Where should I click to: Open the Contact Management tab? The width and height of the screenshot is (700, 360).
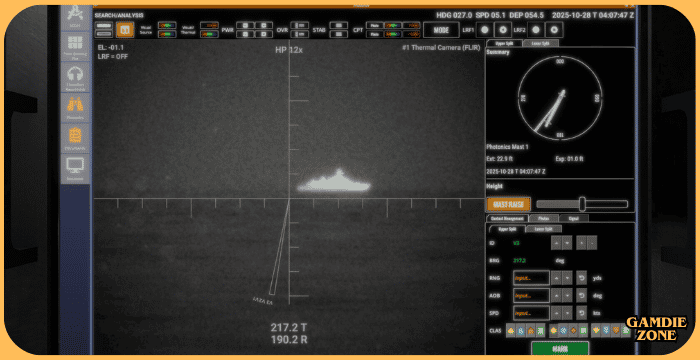(507, 218)
